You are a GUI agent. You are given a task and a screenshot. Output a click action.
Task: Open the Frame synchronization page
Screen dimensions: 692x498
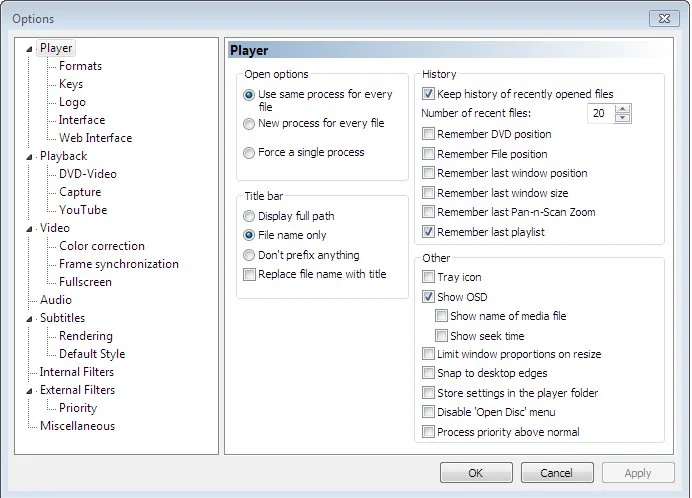click(x=119, y=264)
